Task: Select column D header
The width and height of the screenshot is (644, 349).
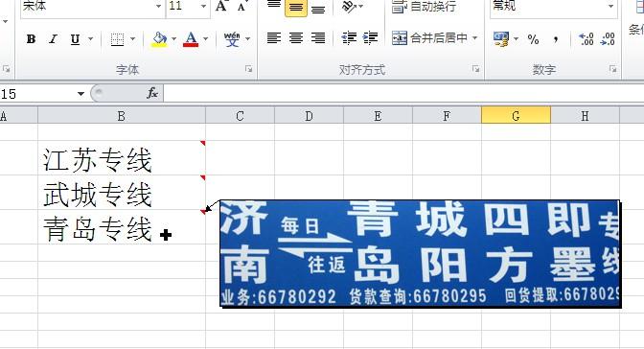Action: [309, 116]
